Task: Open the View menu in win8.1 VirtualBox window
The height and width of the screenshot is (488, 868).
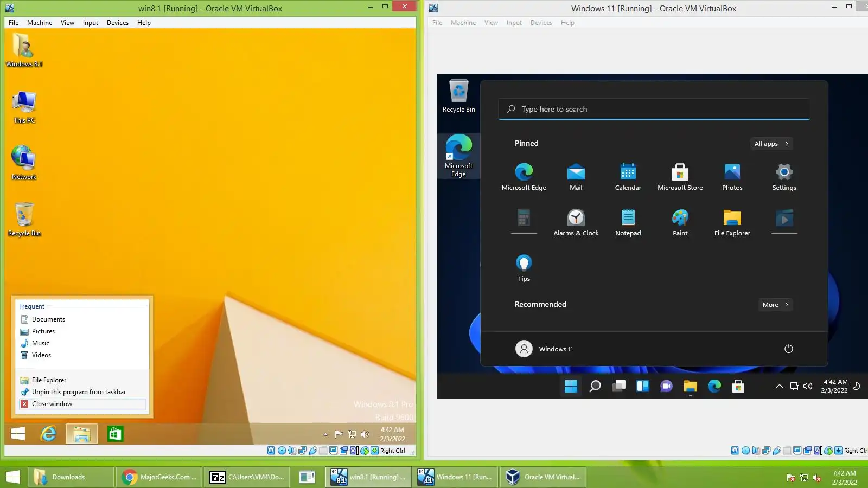Action: (67, 23)
